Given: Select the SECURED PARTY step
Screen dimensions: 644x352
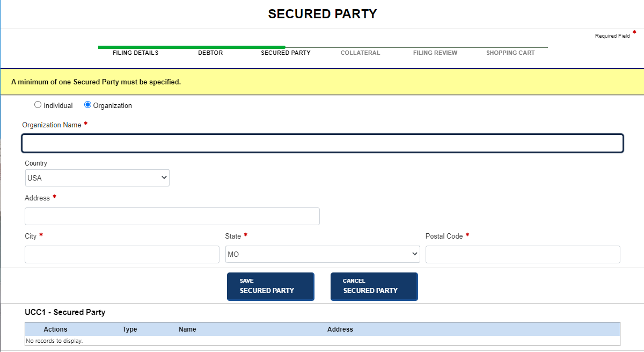Looking at the screenshot, I should (x=286, y=53).
